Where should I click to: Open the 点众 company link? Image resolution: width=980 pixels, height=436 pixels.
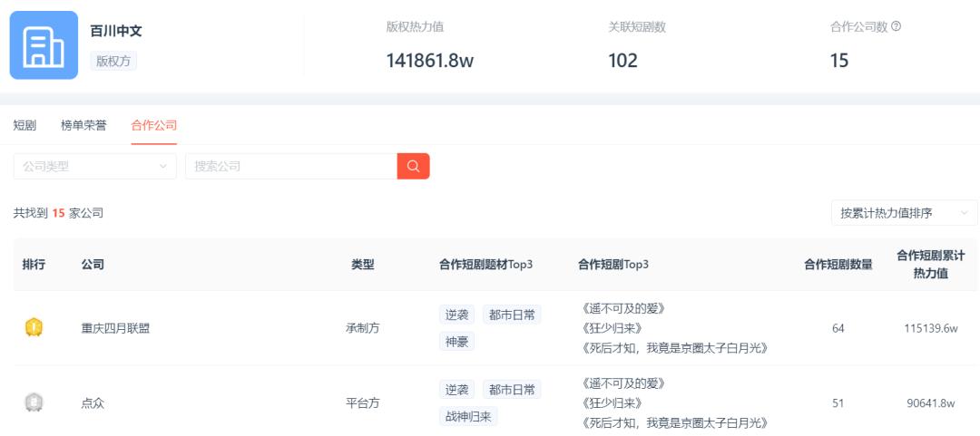click(93, 403)
